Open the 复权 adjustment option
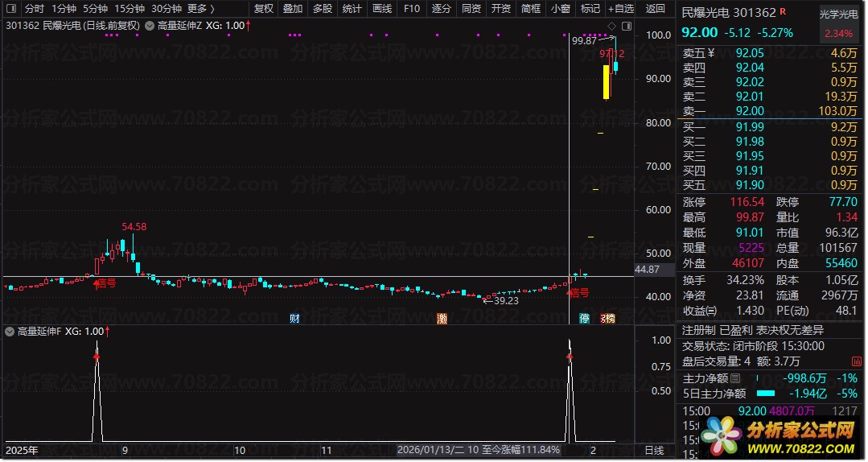The image size is (868, 462). (264, 8)
